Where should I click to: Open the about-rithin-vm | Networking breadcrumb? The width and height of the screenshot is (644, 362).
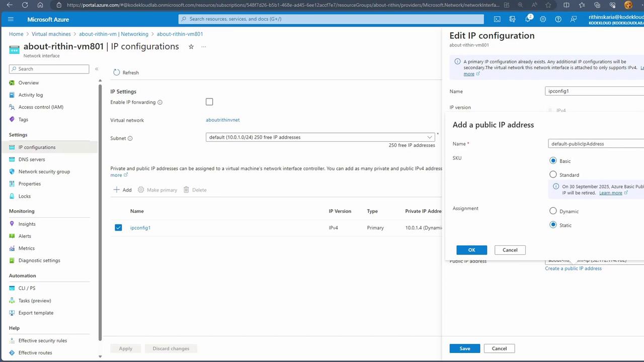coord(114,34)
